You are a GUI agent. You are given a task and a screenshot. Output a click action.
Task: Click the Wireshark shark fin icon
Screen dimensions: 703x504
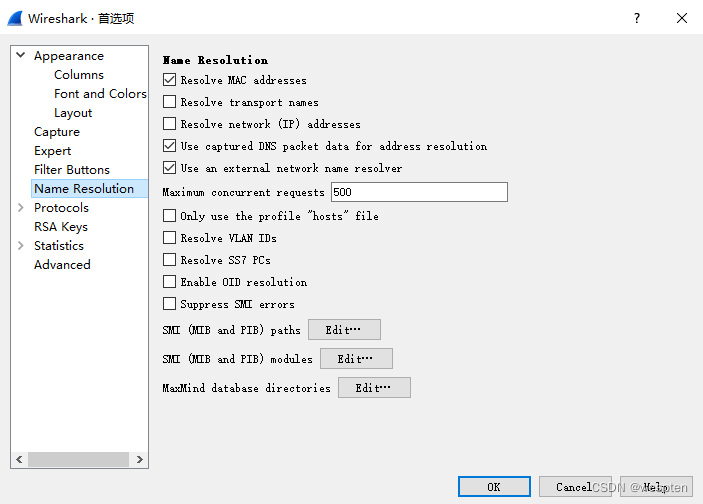pos(14,18)
